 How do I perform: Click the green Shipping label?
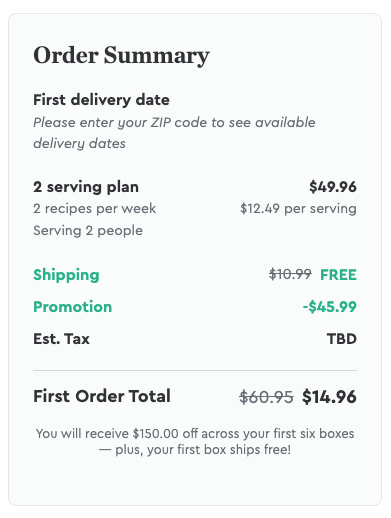coord(66,275)
